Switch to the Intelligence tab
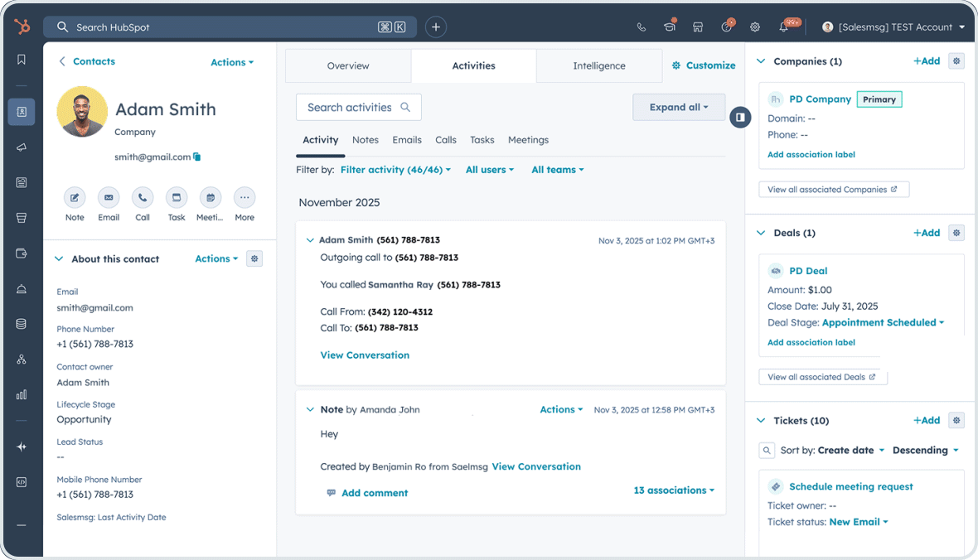 coord(598,65)
